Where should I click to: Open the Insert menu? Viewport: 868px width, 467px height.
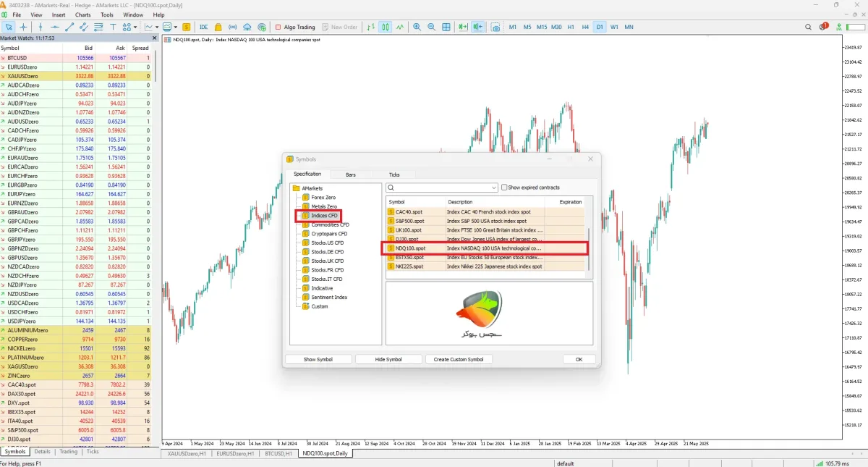click(59, 14)
